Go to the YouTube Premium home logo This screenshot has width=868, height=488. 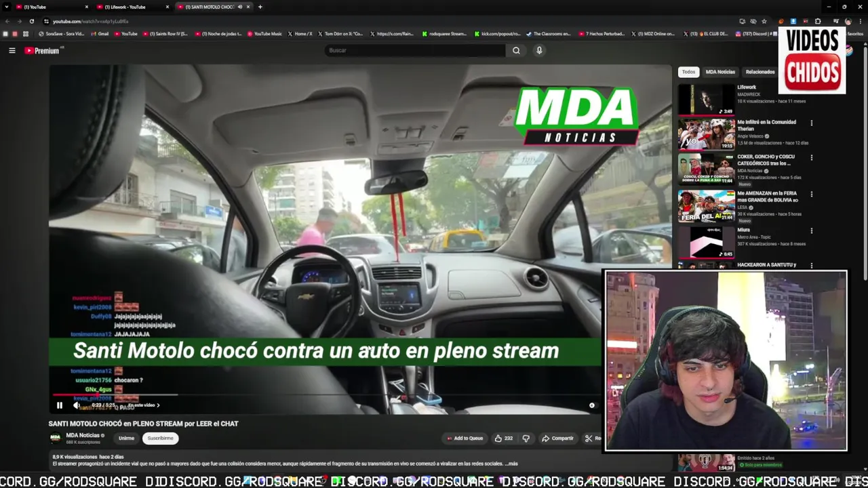pyautogui.click(x=43, y=50)
